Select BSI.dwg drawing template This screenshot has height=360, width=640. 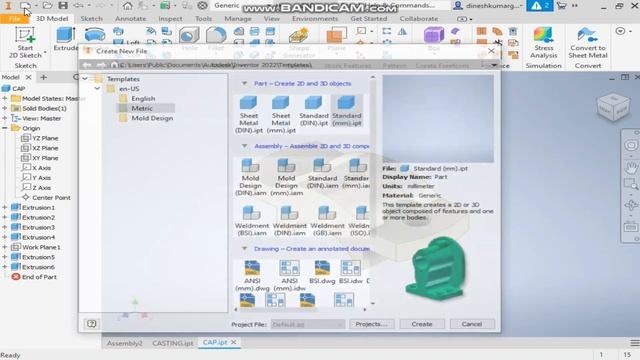click(x=322, y=272)
